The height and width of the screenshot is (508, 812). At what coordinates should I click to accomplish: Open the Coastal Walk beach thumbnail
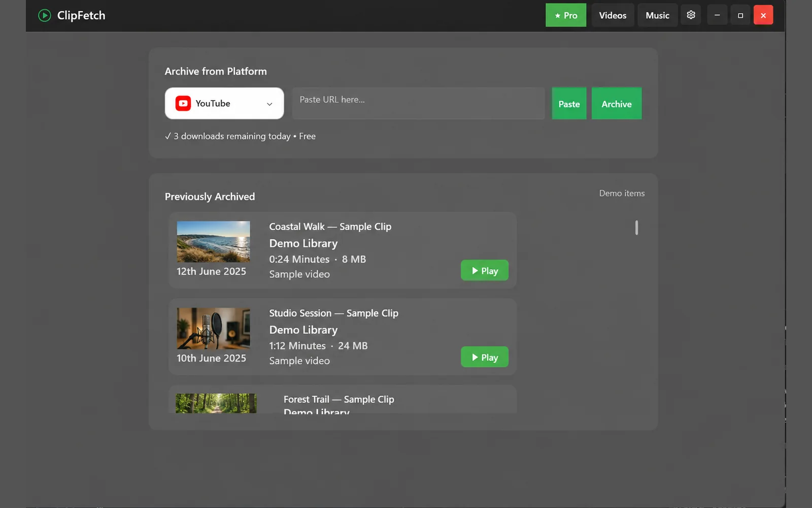[x=213, y=242]
